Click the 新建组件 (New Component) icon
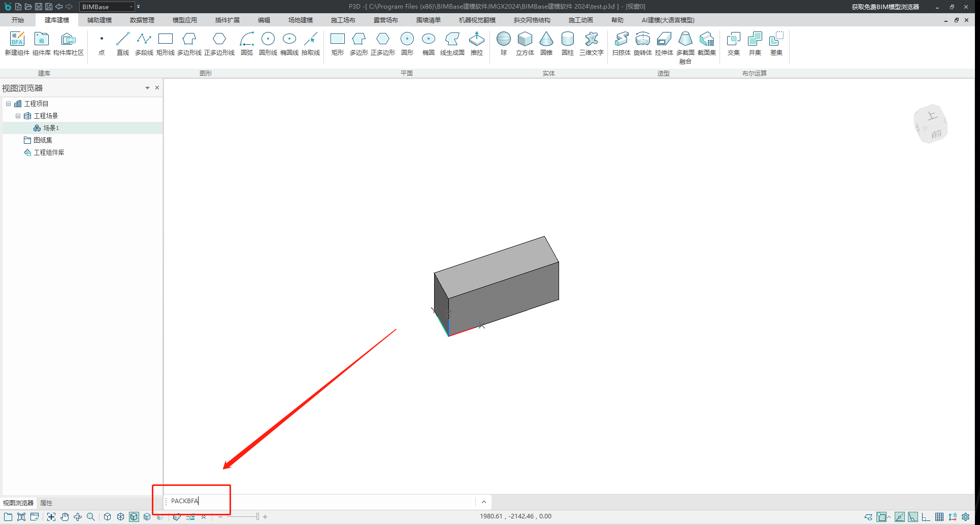This screenshot has height=525, width=980. [x=17, y=43]
